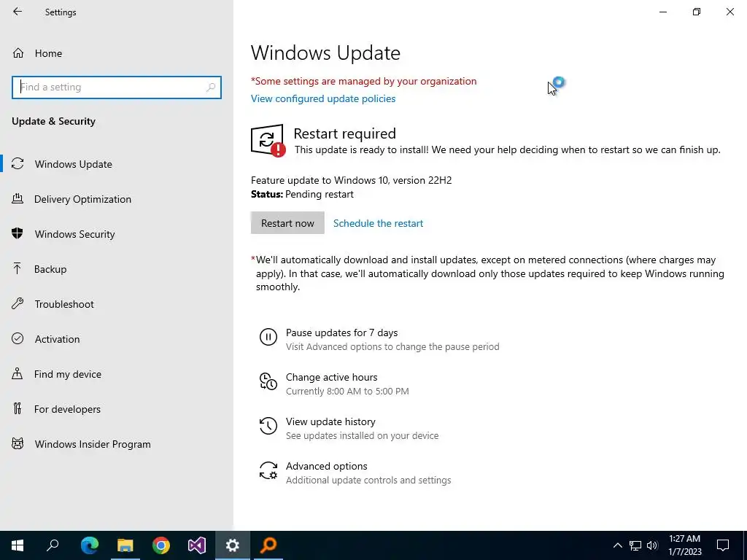Click the Settings gear taskbar icon
Viewport: 747px width, 560px height.
(x=233, y=545)
